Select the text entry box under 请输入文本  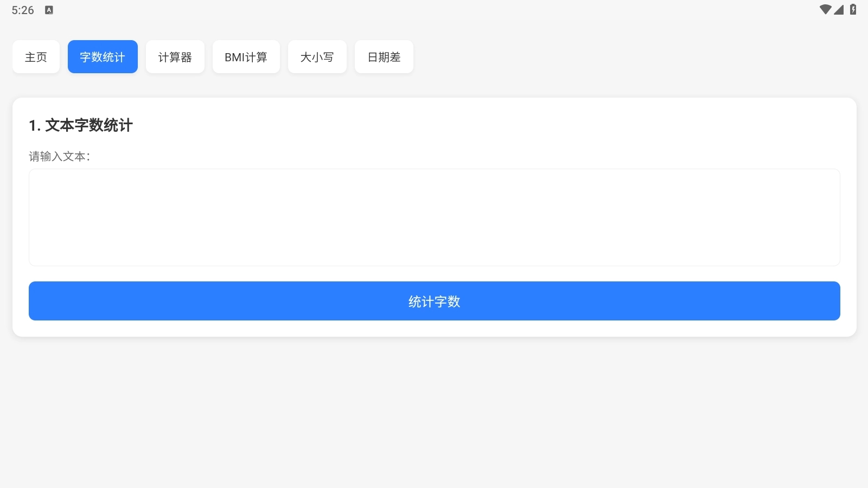click(433, 217)
